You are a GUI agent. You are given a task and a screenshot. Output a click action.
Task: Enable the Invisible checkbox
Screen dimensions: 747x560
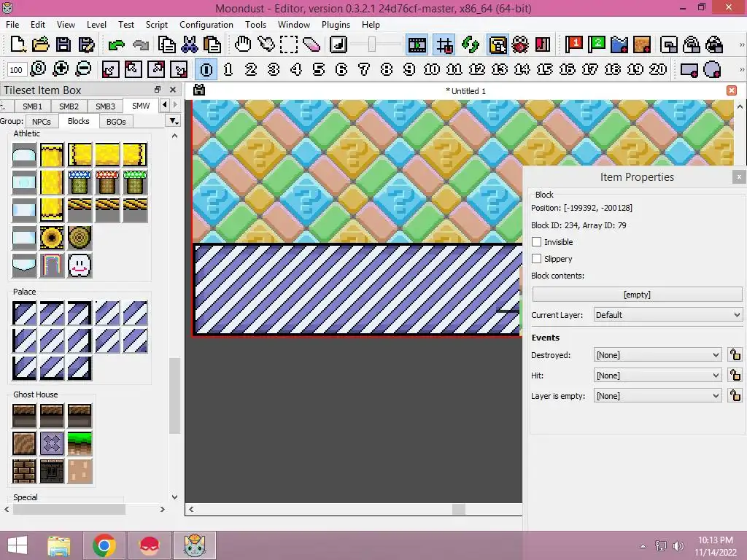(x=536, y=242)
